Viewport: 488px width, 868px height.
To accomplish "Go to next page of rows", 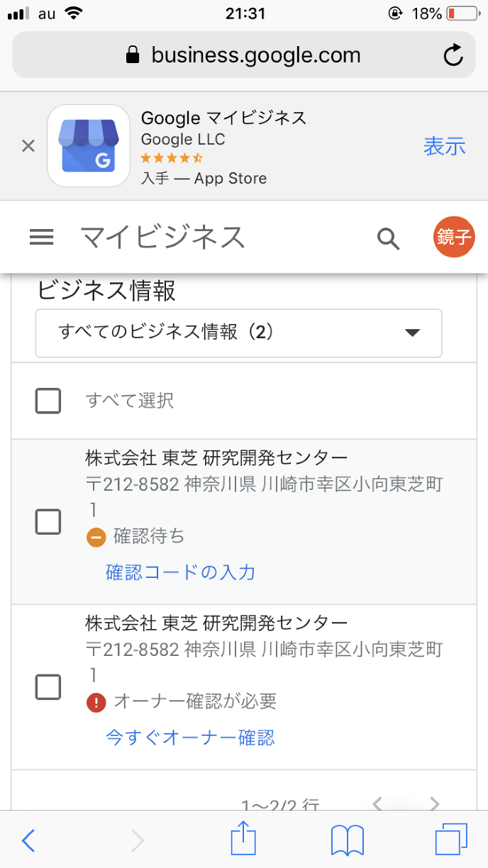I will point(434,803).
